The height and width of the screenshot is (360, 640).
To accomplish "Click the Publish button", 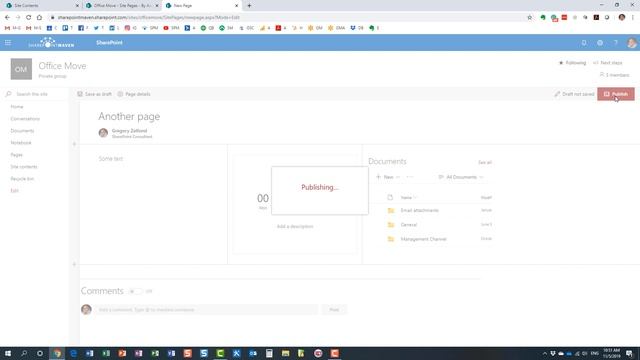I will [616, 94].
